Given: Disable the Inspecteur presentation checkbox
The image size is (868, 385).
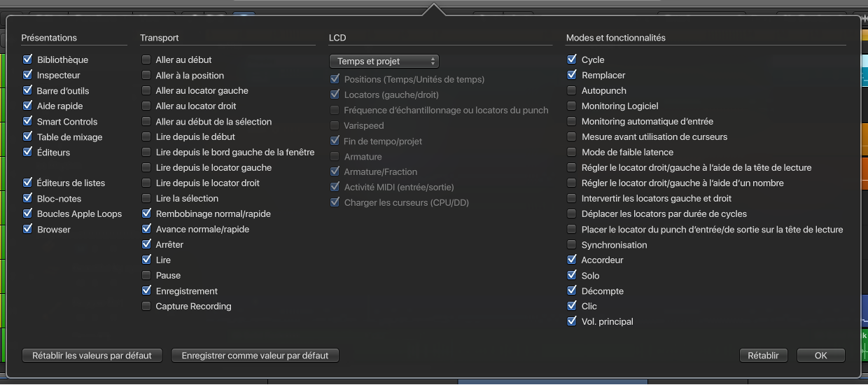Looking at the screenshot, I should pos(28,76).
